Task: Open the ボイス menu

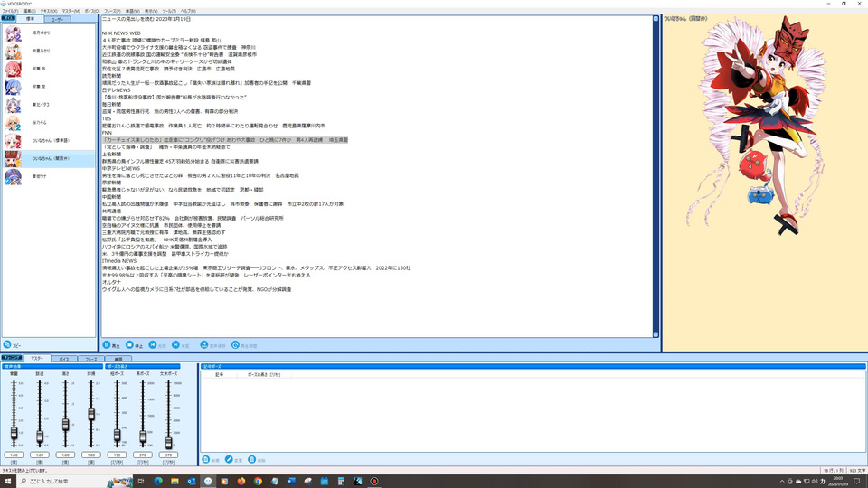Action: click(92, 11)
